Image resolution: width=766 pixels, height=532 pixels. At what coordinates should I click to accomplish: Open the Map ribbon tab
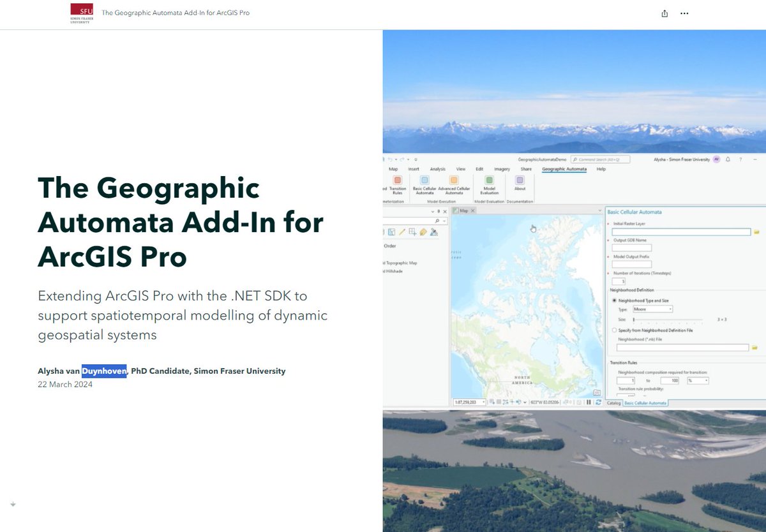[x=393, y=169]
